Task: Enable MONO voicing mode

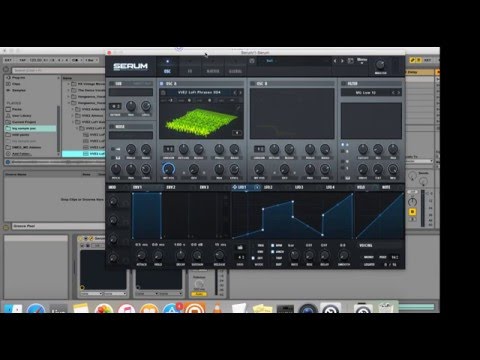Action: [369, 257]
